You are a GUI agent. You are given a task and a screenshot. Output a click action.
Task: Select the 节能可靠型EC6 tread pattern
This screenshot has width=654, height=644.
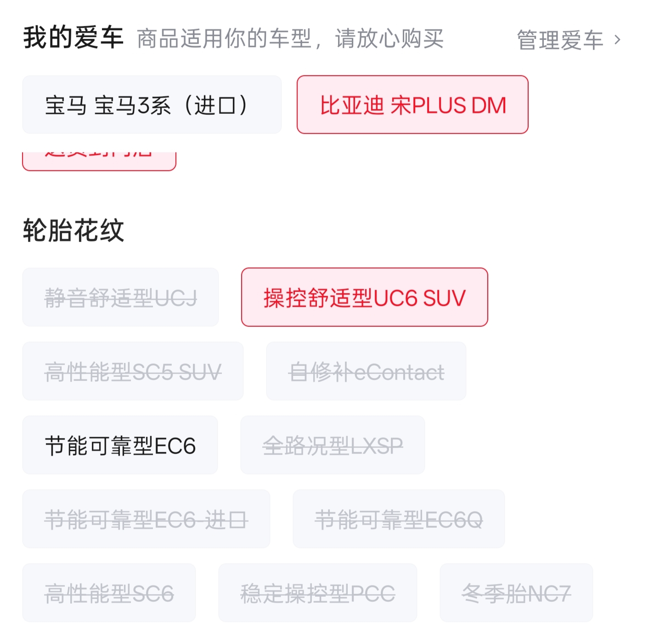tap(120, 445)
